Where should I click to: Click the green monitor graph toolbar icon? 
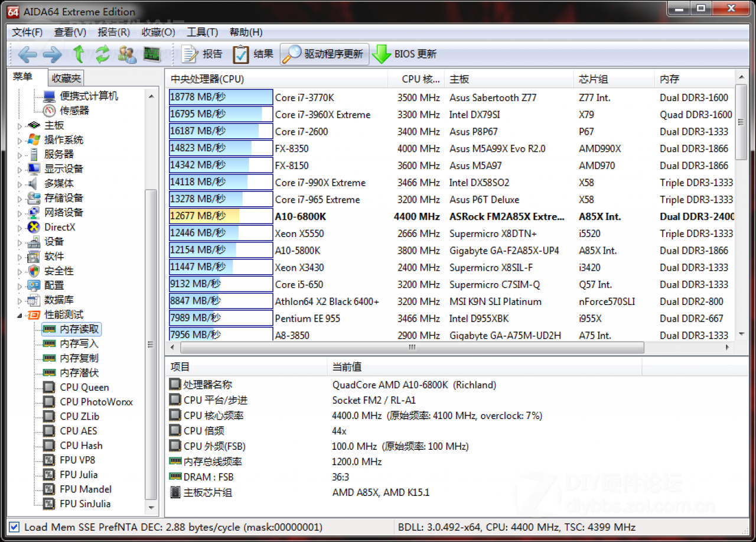152,54
